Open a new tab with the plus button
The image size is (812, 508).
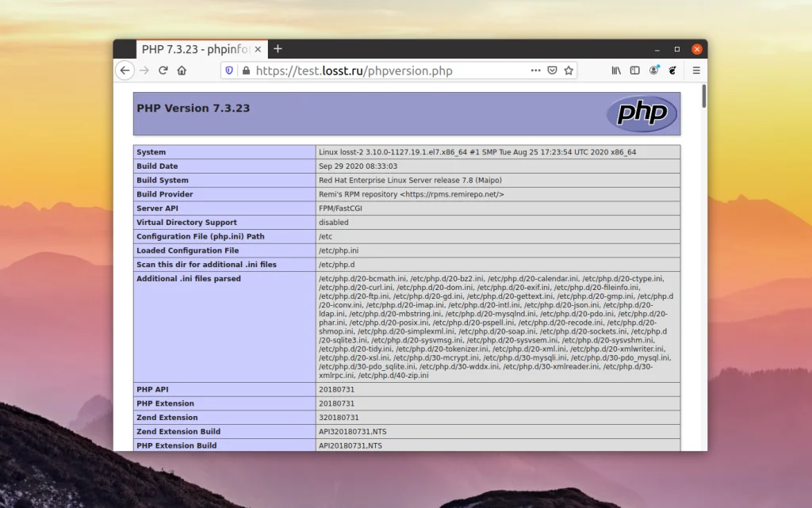tap(278, 48)
